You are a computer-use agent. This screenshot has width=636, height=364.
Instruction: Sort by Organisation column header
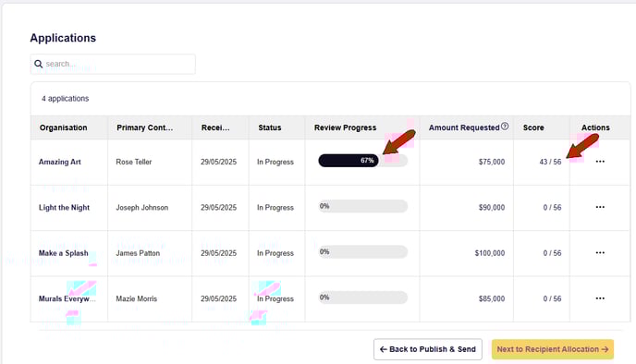[63, 127]
